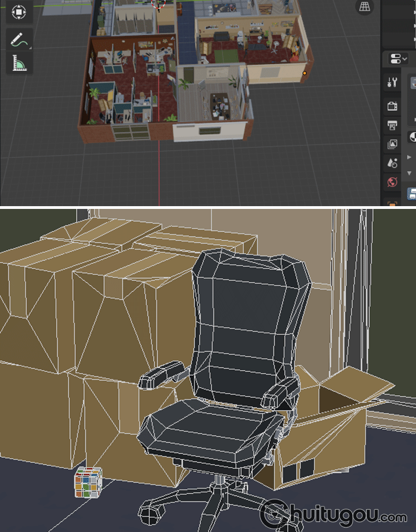Open the World properties tab
The height and width of the screenshot is (532, 416).
(x=392, y=182)
